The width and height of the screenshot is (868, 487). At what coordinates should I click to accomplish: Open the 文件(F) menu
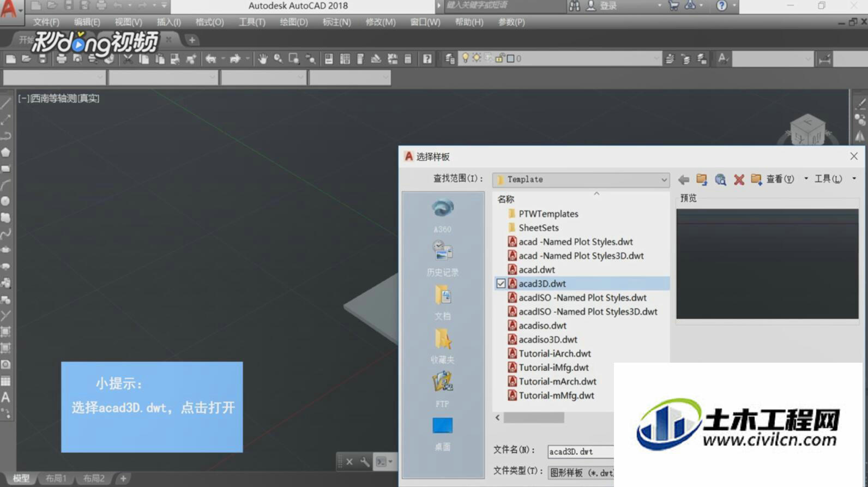click(46, 22)
